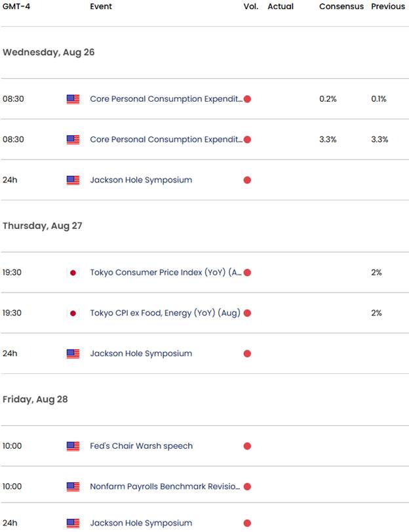This screenshot has height=532, width=409.
Task: Click Japan flag beside Tokyo Consumer Price Index
Action: 73,272
